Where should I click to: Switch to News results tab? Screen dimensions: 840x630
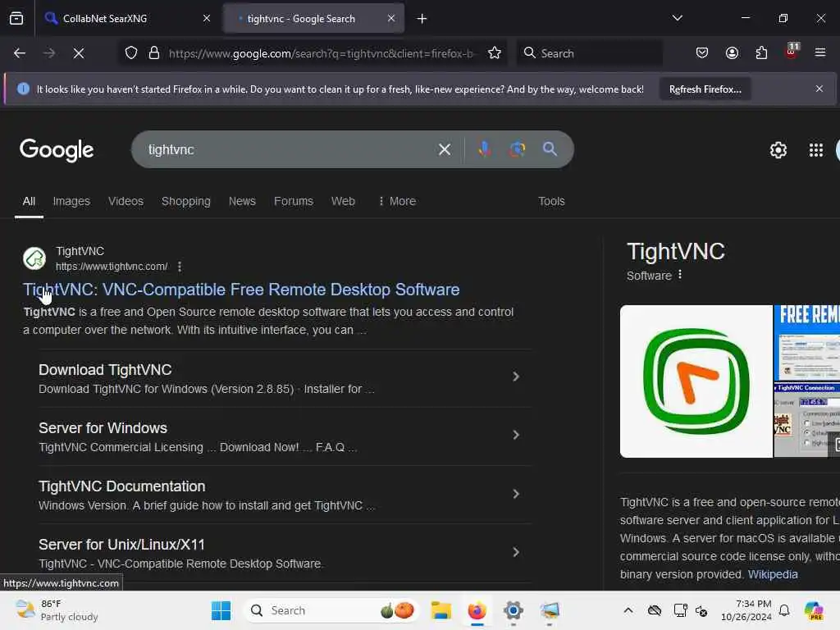coord(242,202)
